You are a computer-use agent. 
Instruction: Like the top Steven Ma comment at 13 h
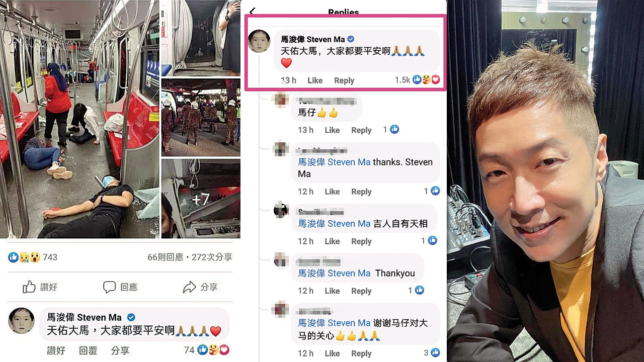[315, 80]
